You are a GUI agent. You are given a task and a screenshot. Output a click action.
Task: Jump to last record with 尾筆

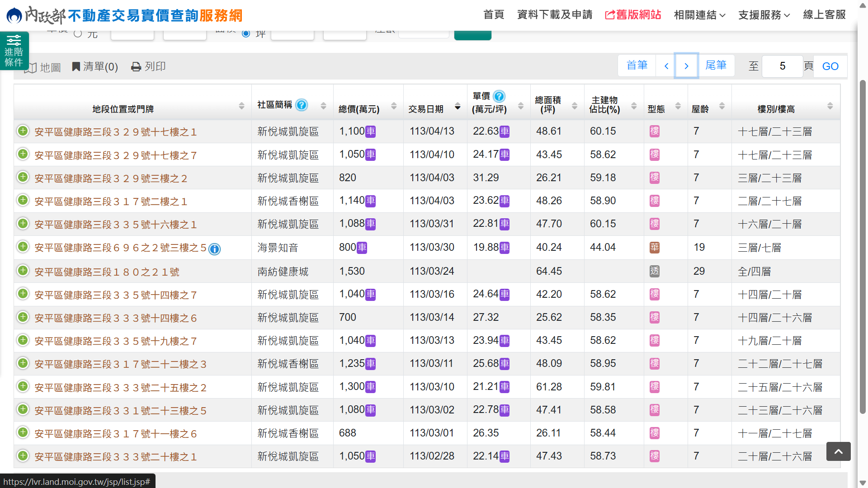coord(716,66)
